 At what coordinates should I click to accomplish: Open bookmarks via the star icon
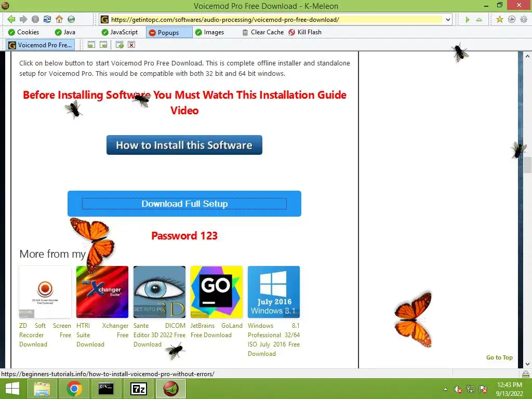[500, 19]
